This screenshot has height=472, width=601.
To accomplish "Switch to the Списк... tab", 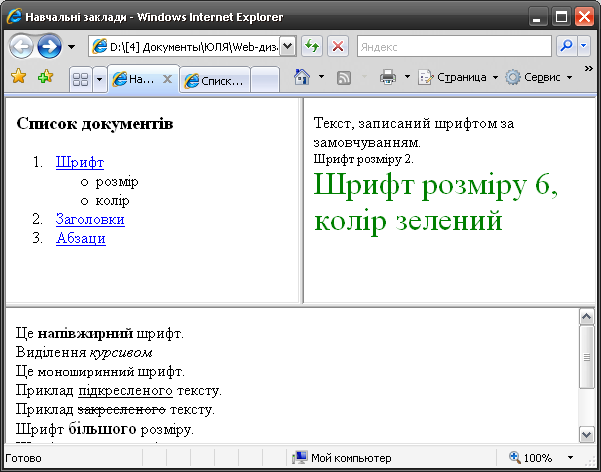I will point(215,80).
